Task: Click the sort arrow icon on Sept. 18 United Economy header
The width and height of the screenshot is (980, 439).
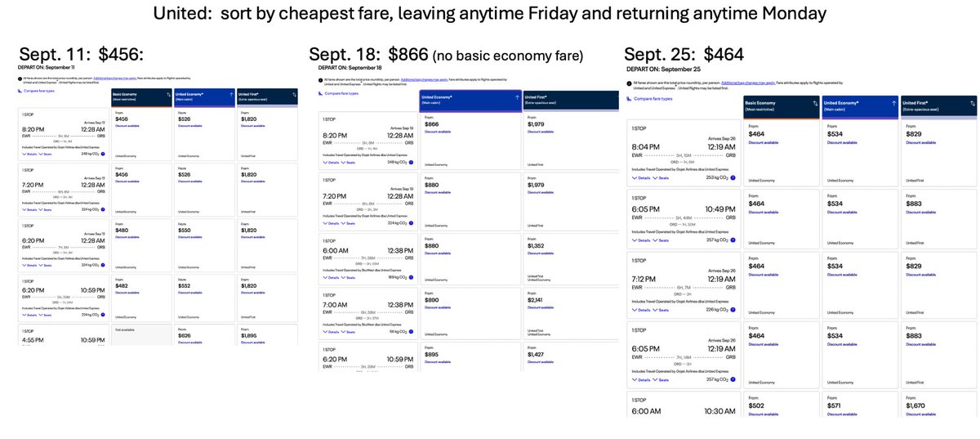Action: (516, 96)
